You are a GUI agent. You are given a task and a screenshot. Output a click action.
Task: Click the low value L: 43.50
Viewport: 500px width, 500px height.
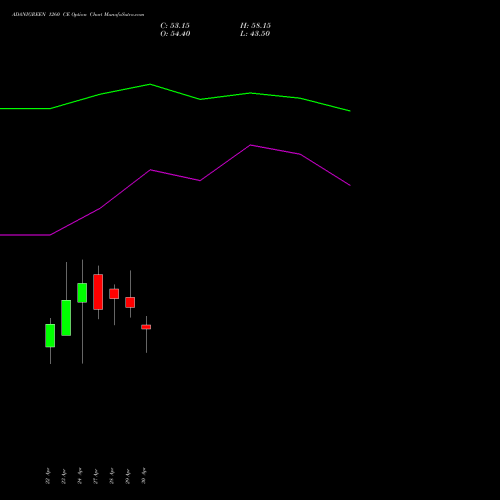255,34
